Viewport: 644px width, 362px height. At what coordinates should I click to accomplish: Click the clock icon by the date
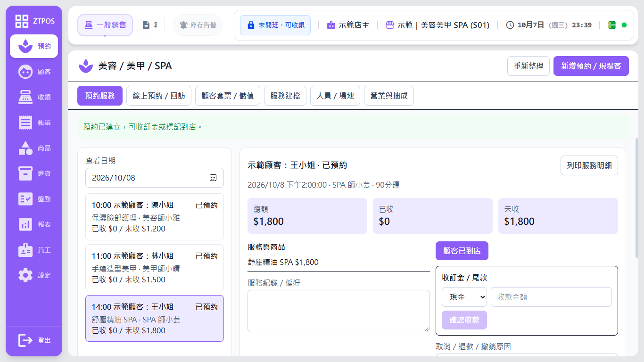510,25
